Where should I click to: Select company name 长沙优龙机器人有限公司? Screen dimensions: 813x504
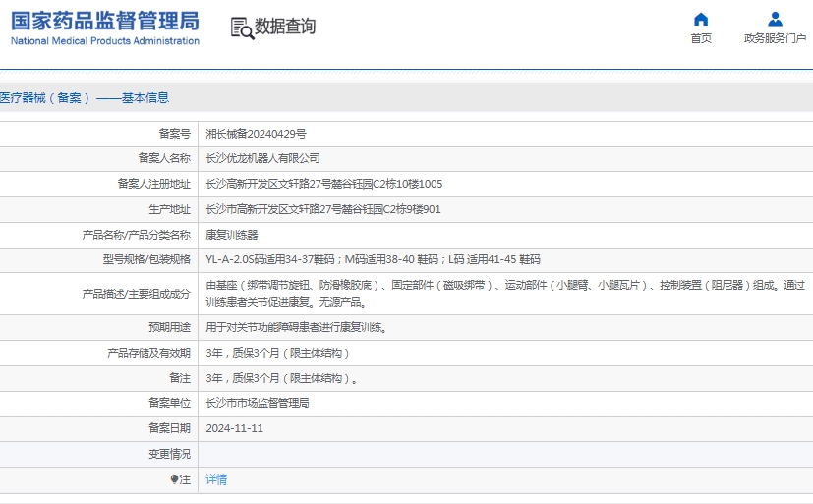pyautogui.click(x=262, y=158)
